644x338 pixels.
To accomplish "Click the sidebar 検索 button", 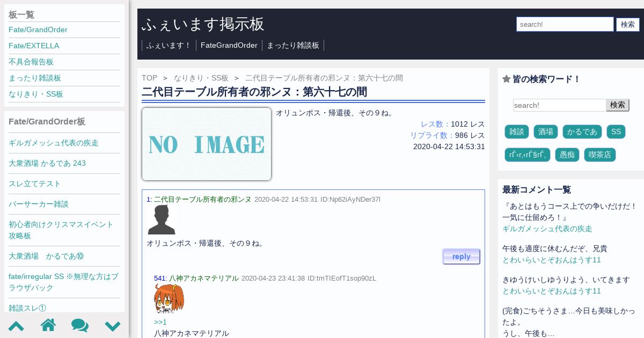I will pos(618,105).
